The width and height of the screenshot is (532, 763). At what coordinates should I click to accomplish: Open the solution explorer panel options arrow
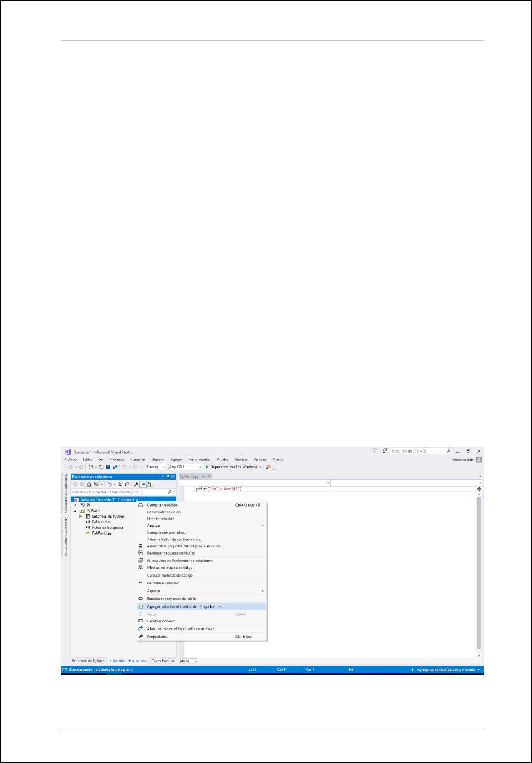163,477
